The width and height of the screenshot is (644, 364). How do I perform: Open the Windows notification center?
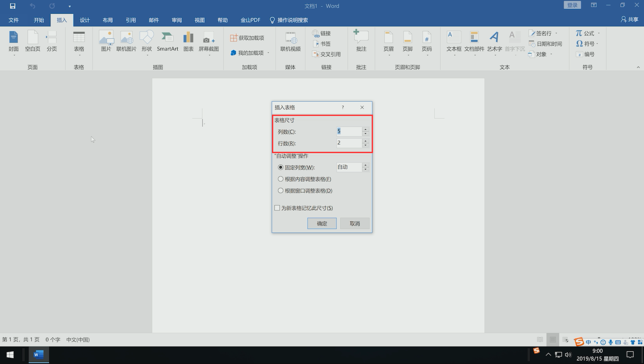(630, 355)
